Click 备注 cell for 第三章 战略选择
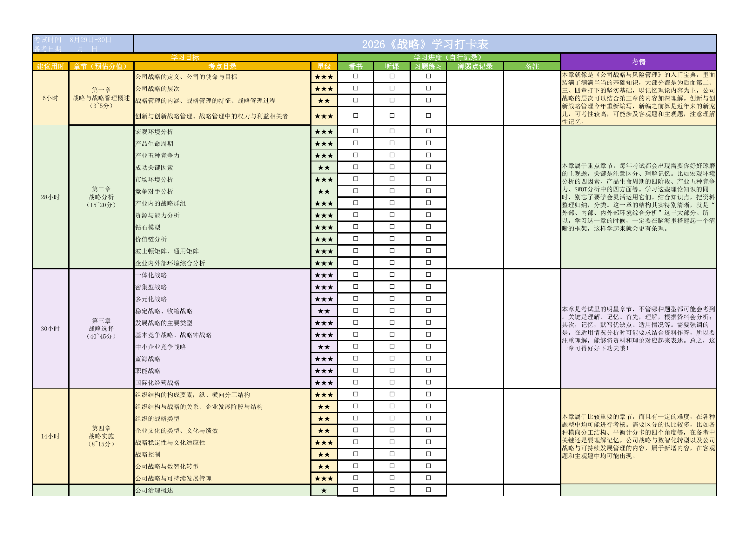The height and width of the screenshot is (534, 756). 532,328
